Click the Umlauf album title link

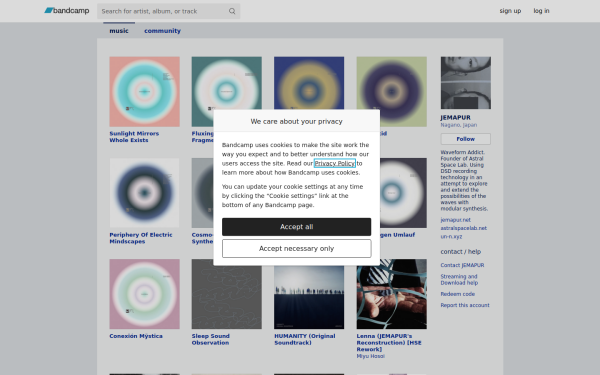coord(398,235)
